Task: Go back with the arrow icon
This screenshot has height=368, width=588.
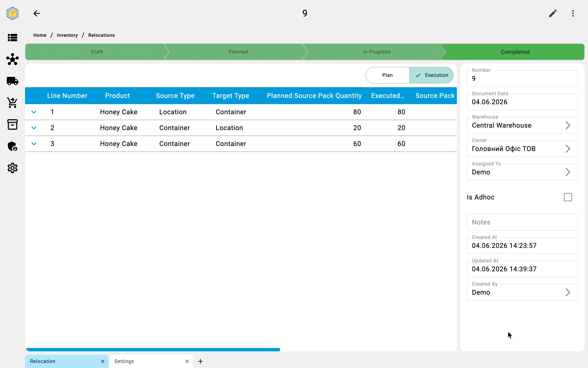Action: (x=37, y=13)
